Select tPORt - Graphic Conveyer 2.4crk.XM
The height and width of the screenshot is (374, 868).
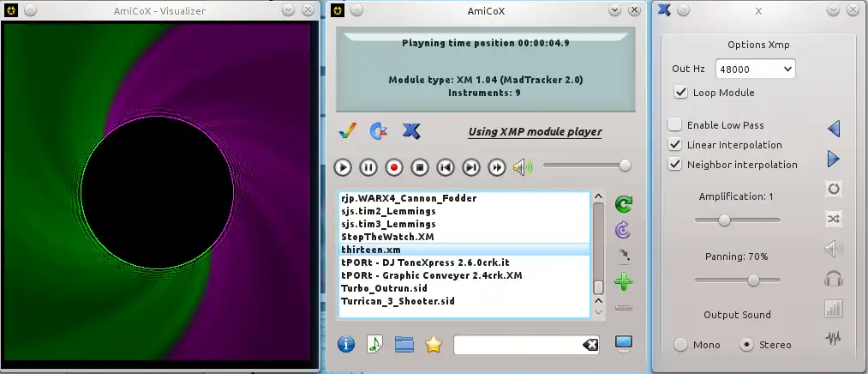[464, 275]
